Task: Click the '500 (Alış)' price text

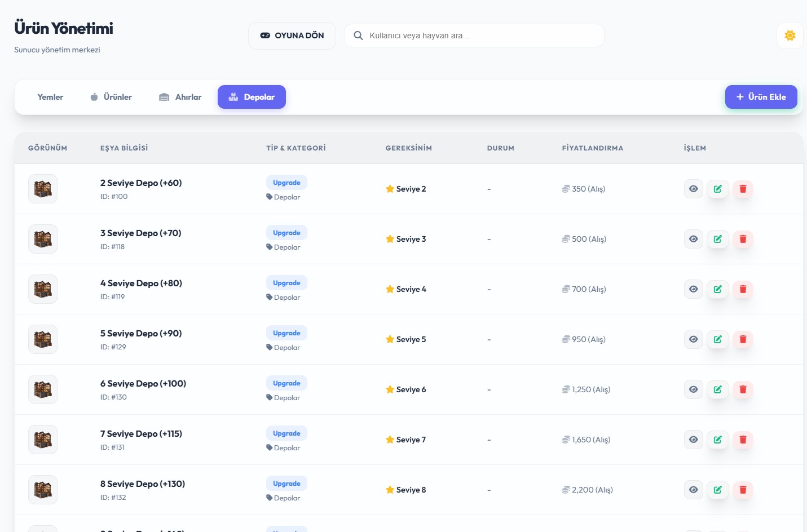Action: point(589,239)
